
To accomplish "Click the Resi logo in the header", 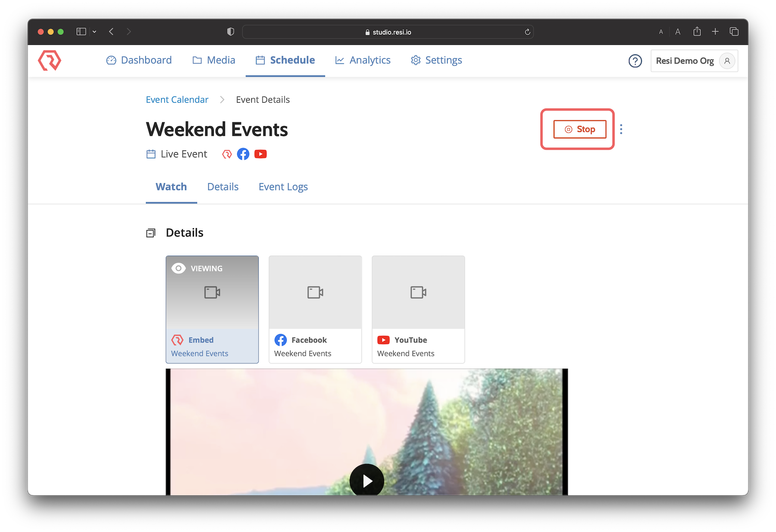I will click(50, 60).
